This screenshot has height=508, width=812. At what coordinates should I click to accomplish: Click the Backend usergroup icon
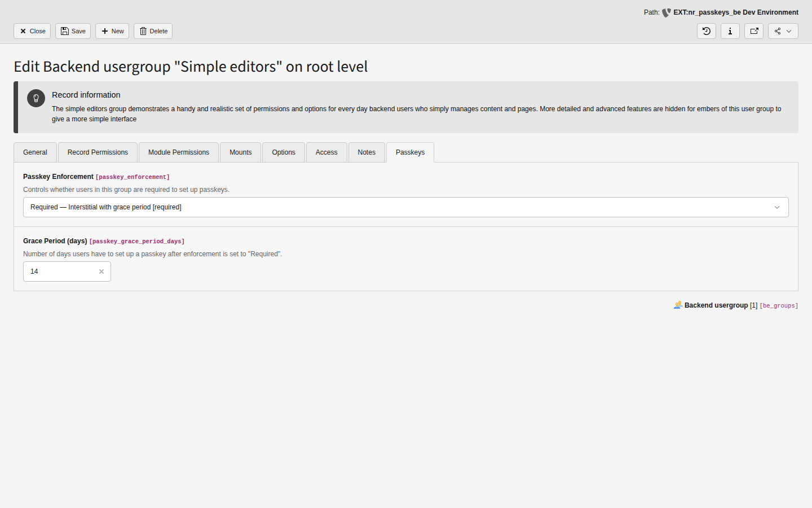coord(678,305)
